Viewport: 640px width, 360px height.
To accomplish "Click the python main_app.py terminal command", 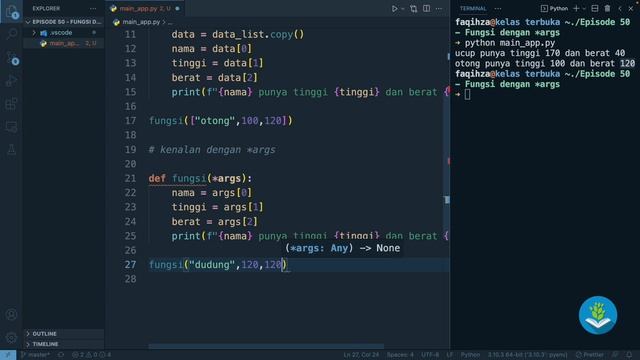I will (x=510, y=43).
